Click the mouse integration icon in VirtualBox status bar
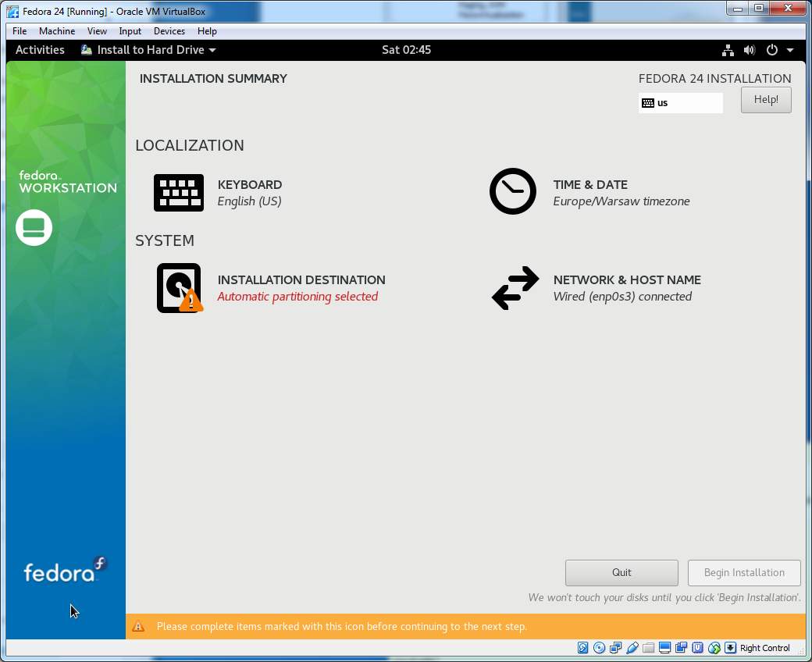This screenshot has width=812, height=662. click(714, 647)
